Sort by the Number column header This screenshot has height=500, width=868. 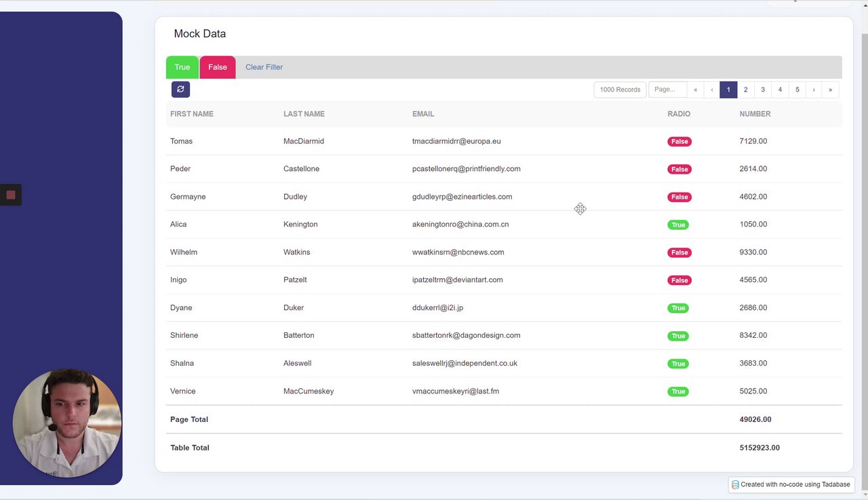tap(755, 114)
